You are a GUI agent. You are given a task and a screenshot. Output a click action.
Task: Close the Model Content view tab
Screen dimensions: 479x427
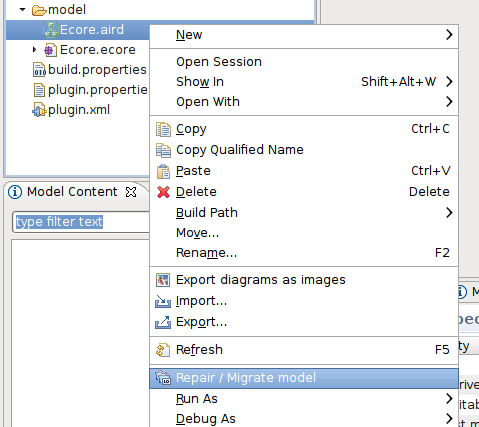tap(131, 192)
